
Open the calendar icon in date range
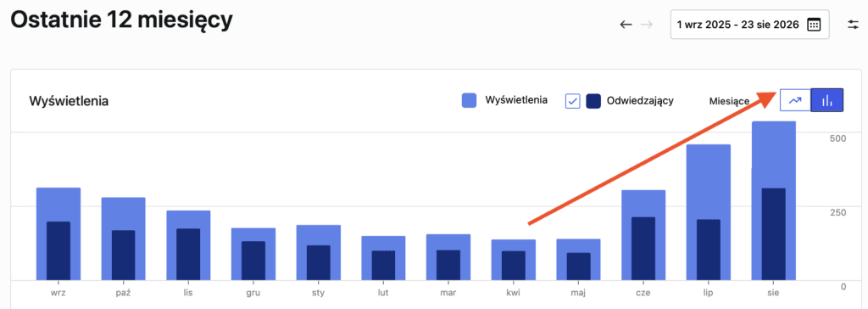click(814, 25)
